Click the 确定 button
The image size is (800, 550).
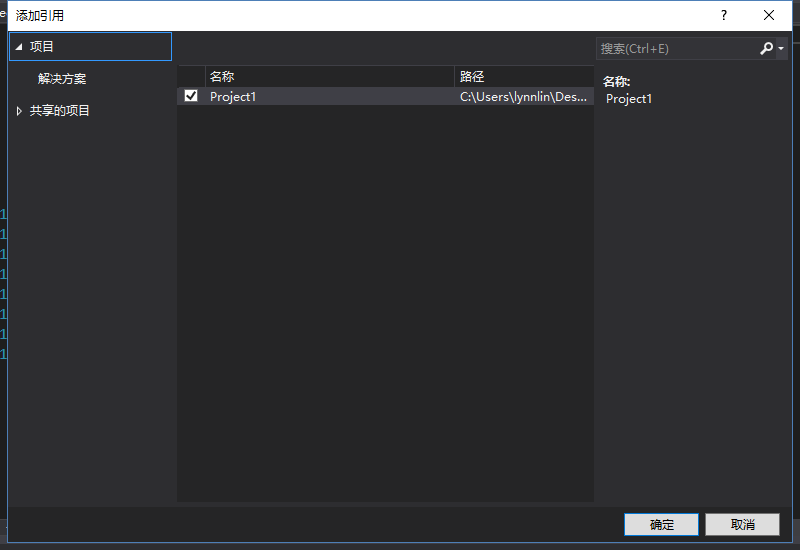click(x=661, y=524)
